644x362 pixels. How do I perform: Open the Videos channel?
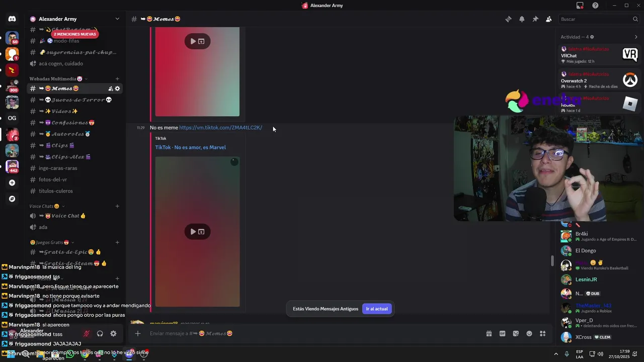coord(74,111)
